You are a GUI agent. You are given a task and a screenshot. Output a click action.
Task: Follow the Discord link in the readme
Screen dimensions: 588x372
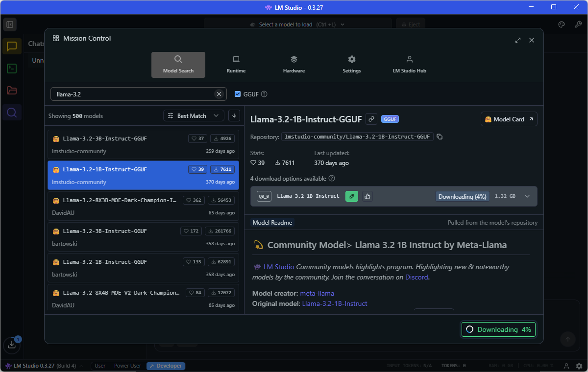coord(416,277)
